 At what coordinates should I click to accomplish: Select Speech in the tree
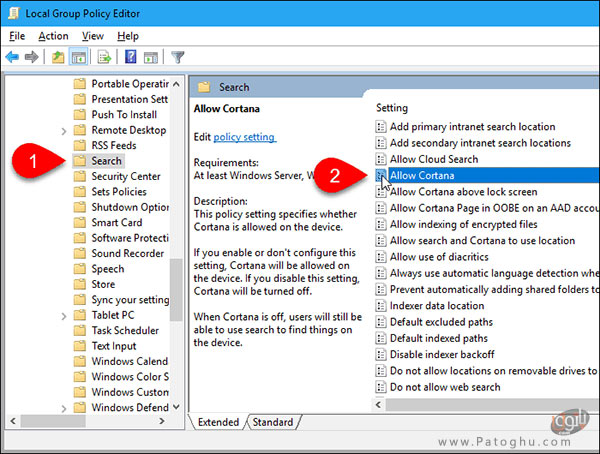[108, 269]
